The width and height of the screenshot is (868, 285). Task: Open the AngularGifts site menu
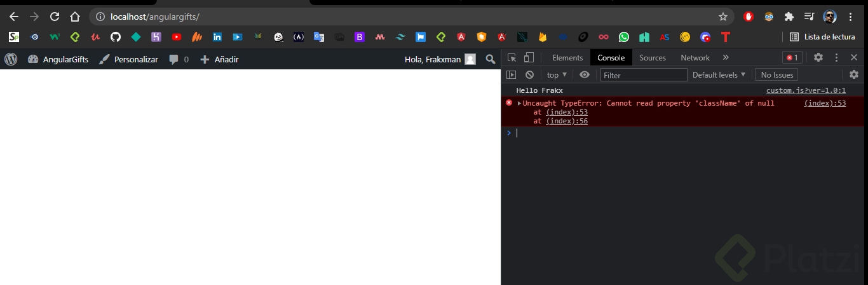[58, 59]
